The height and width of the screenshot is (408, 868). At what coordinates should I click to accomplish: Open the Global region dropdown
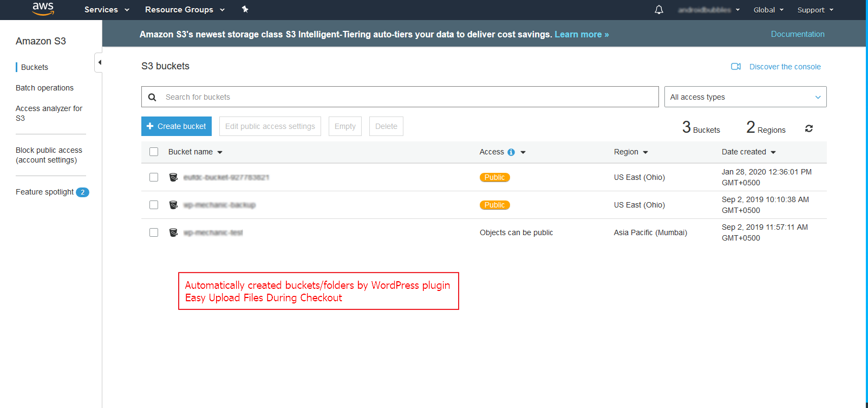click(768, 10)
